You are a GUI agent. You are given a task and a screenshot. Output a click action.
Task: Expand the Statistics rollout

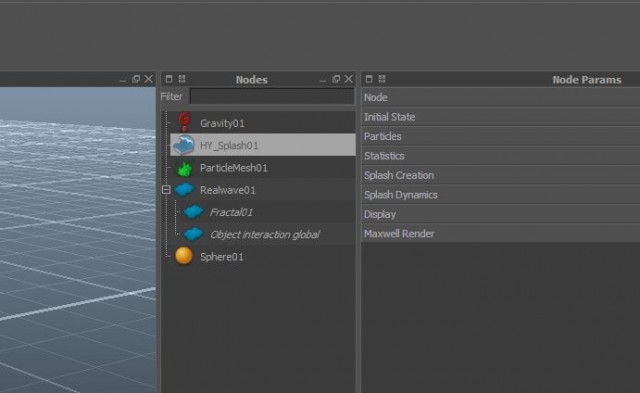point(500,156)
